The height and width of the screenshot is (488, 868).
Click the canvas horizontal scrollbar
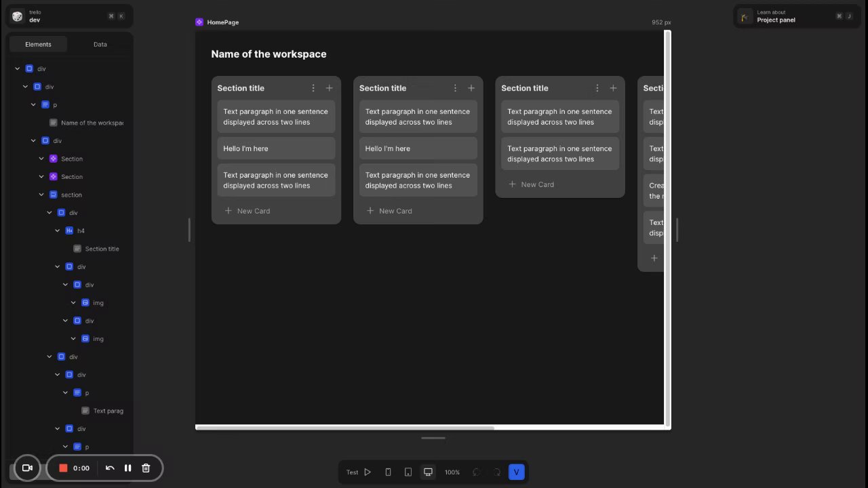(x=345, y=428)
